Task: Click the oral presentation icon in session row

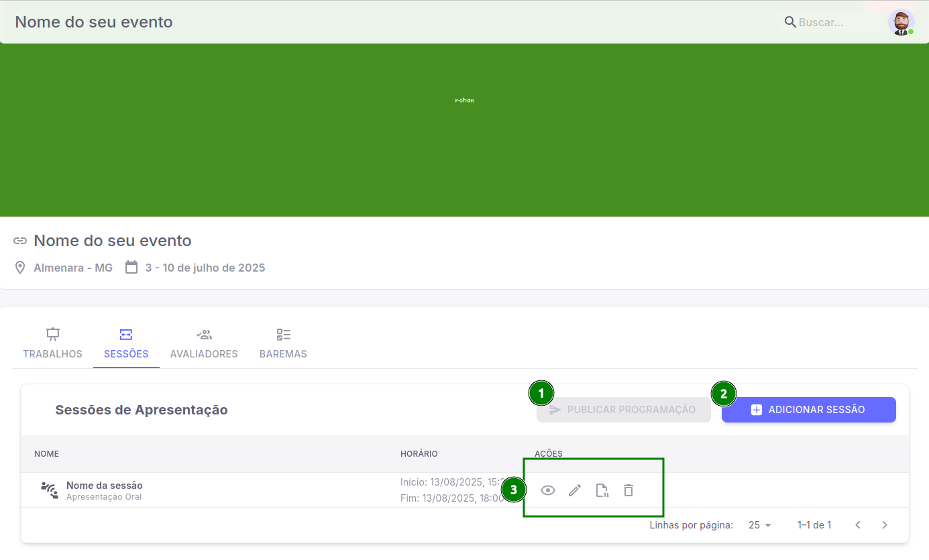Action: (x=49, y=490)
